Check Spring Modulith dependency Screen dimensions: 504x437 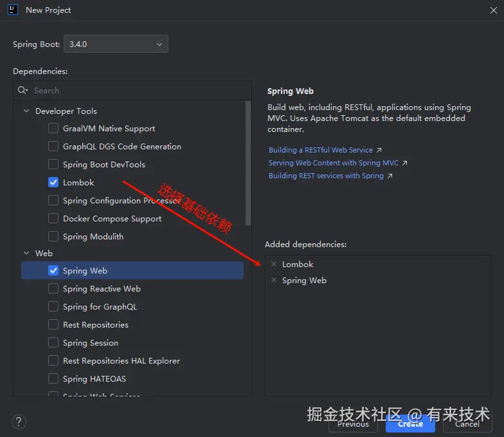53,236
